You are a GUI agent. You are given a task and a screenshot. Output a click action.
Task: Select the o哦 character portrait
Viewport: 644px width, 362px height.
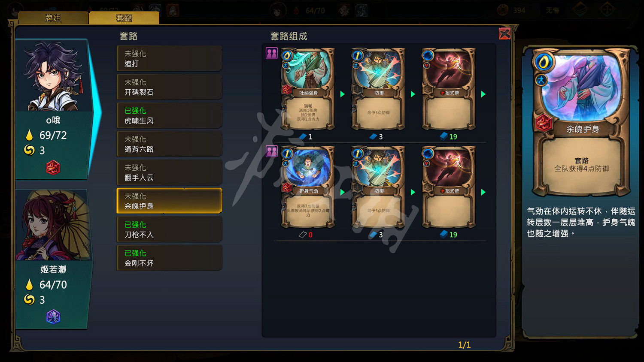point(52,76)
